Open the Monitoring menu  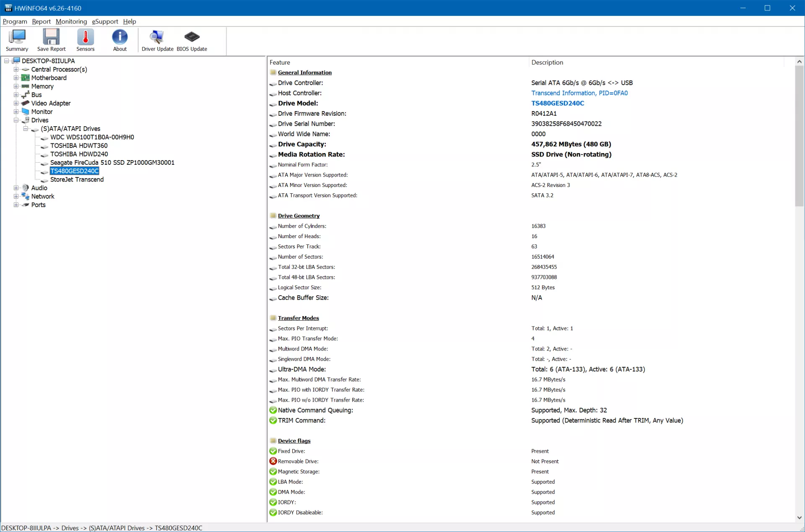[71, 21]
